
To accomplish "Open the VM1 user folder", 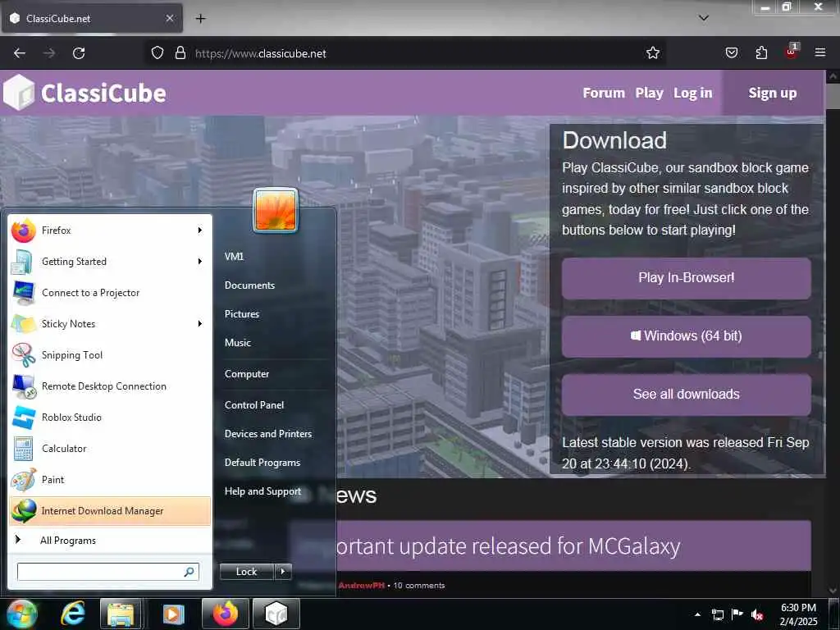I will click(234, 257).
